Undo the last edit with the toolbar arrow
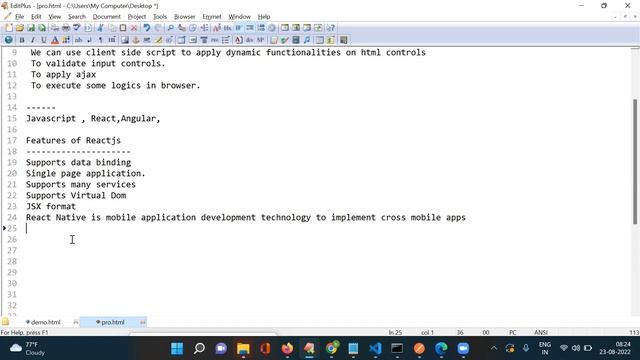Viewport: 640px width, 360px height. (147, 28)
